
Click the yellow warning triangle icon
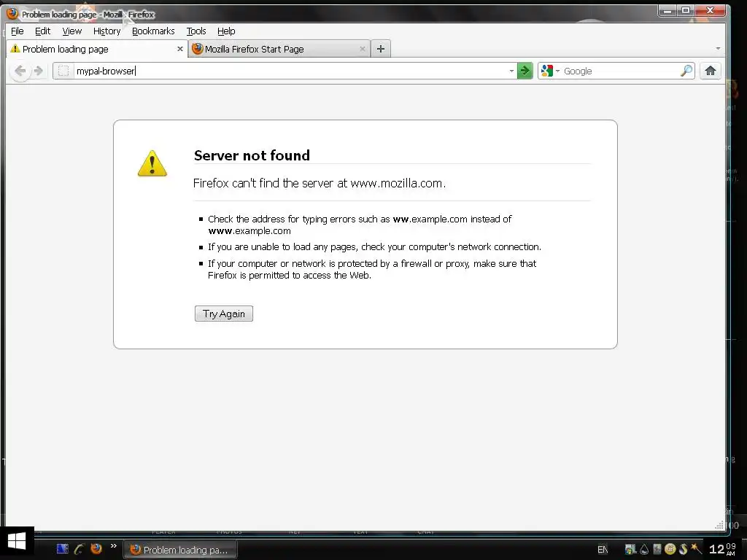pyautogui.click(x=152, y=163)
